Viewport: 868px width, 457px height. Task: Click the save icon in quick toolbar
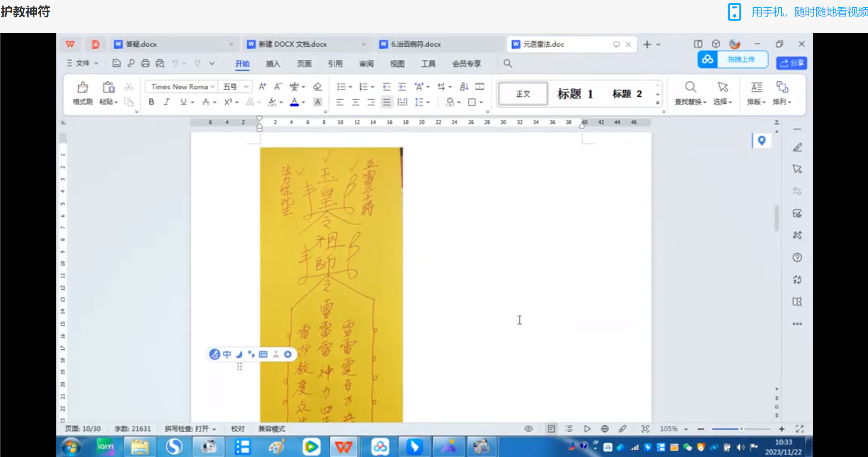(116, 64)
